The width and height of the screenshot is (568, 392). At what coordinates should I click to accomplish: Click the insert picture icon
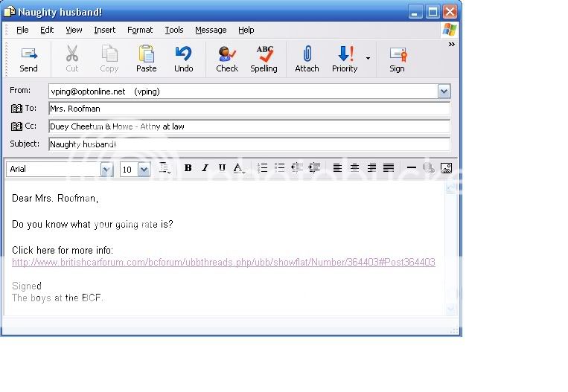coord(446,168)
